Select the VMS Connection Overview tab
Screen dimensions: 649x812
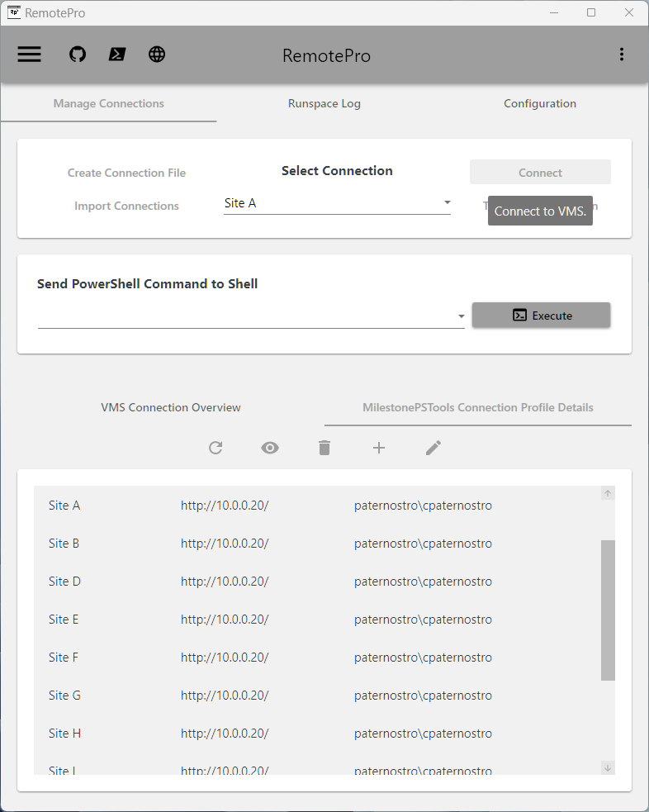pyautogui.click(x=171, y=407)
